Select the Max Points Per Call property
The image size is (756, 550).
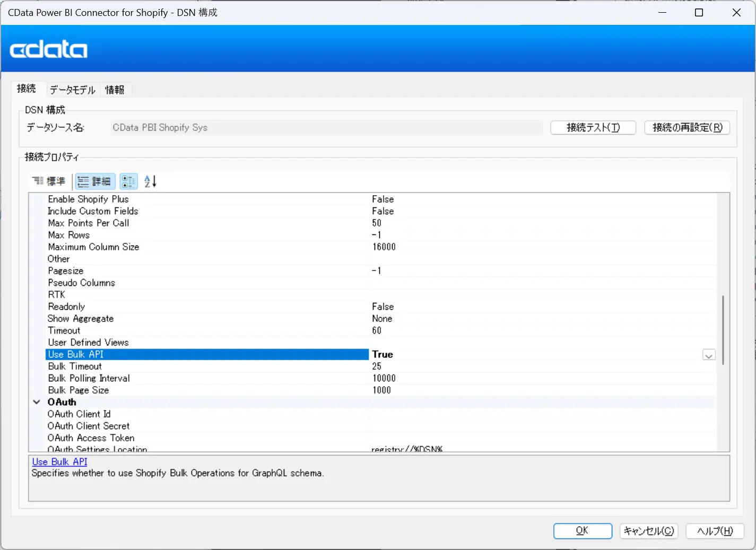(89, 223)
